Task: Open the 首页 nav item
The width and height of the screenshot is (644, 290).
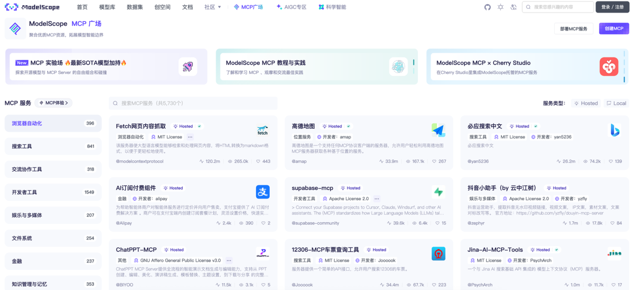Action: click(x=82, y=7)
